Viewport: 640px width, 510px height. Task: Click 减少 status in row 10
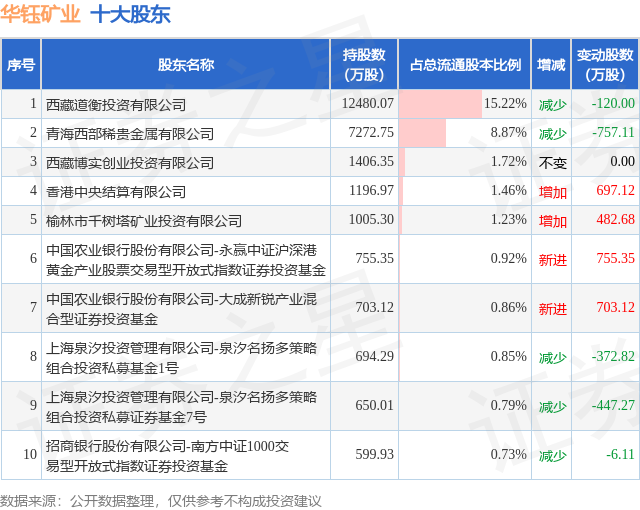(x=552, y=456)
